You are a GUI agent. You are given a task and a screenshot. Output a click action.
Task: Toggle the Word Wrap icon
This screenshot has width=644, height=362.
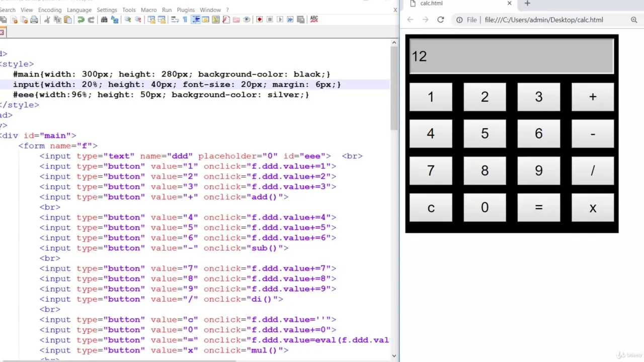[175, 20]
